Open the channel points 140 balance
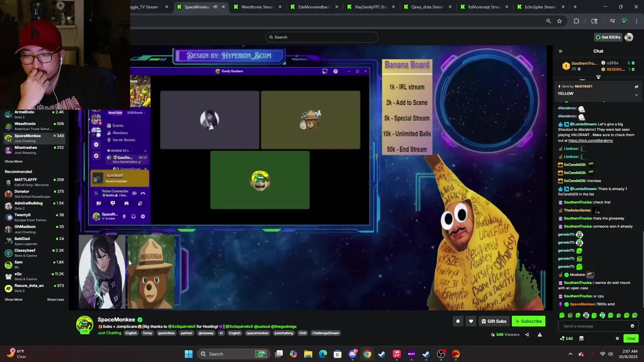The image size is (644, 362). click(567, 338)
